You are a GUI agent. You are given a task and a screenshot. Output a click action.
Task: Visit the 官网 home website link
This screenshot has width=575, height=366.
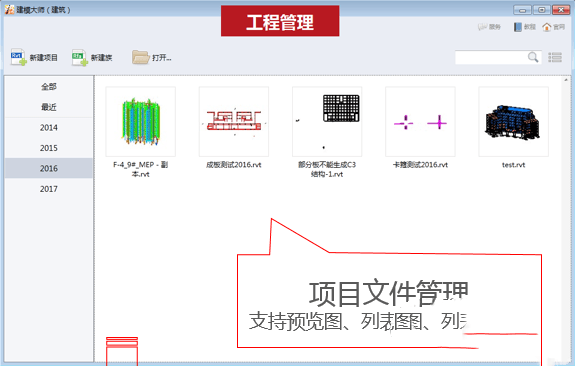[x=553, y=27]
